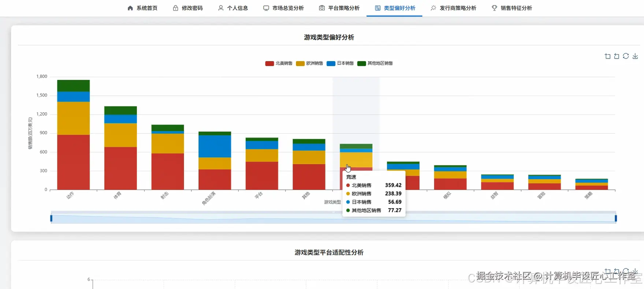Click the 角色扮演 x-axis label
The width and height of the screenshot is (644, 289).
208,198
